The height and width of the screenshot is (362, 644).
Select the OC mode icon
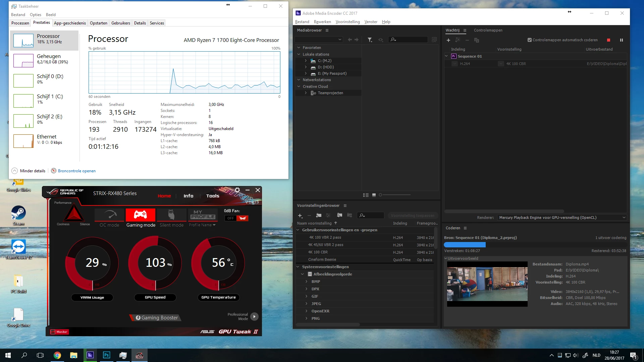pyautogui.click(x=109, y=215)
